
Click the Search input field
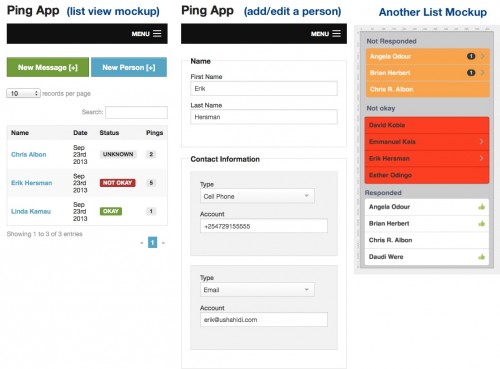click(x=136, y=112)
